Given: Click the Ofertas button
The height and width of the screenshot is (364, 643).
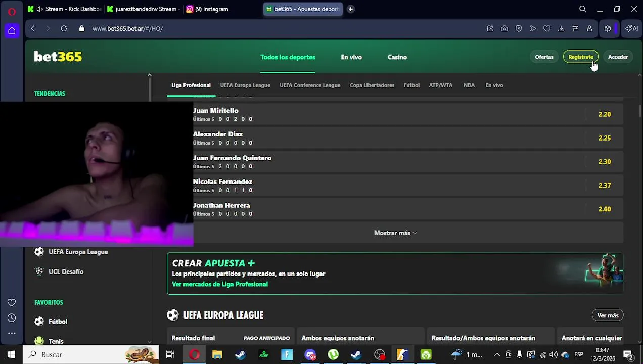Looking at the screenshot, I should point(544,57).
